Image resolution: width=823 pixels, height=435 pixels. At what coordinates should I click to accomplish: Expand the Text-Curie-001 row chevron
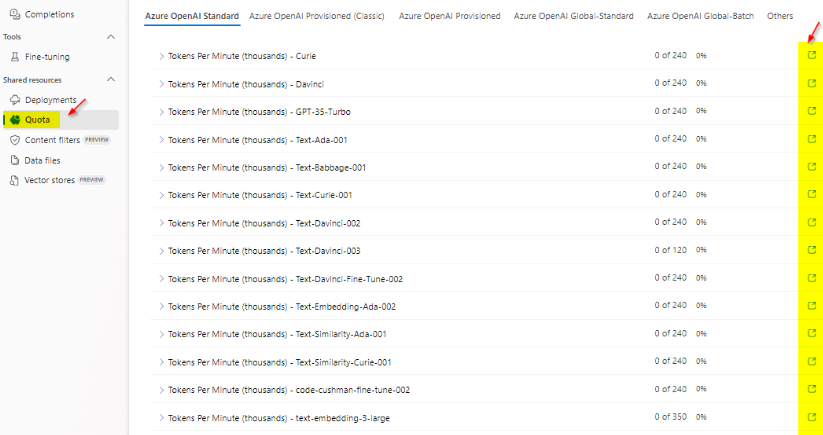coord(161,195)
